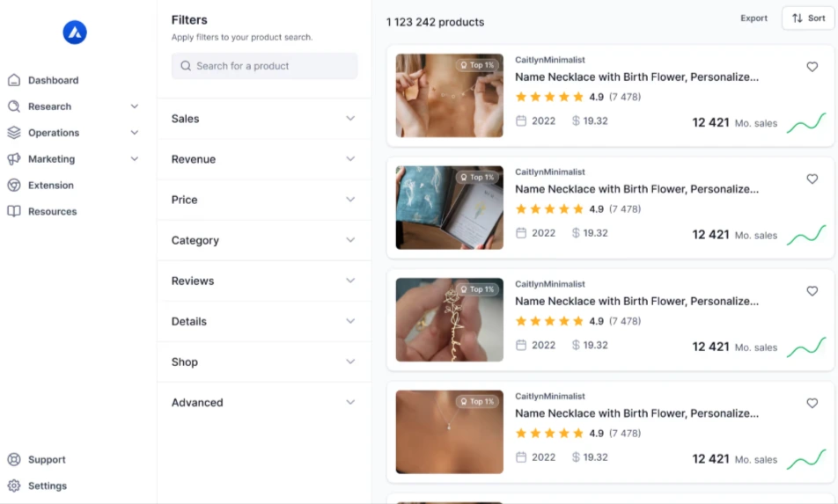Expand the Advanced filter chevron

pos(350,403)
